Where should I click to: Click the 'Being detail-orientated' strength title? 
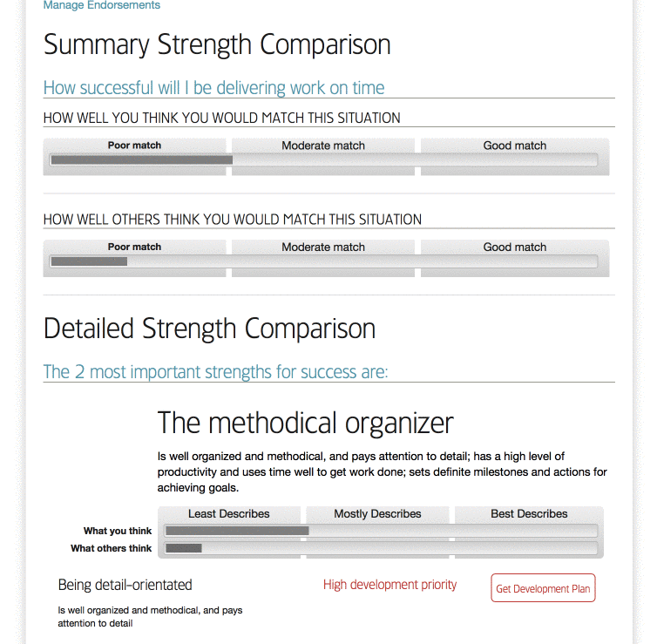[125, 585]
